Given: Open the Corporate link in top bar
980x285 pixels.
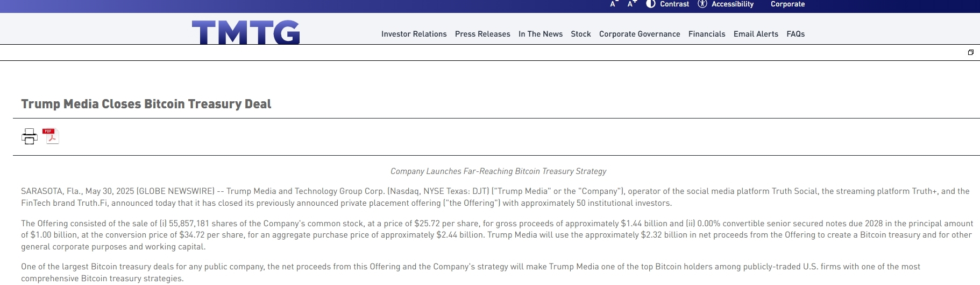Looking at the screenshot, I should 787,4.
